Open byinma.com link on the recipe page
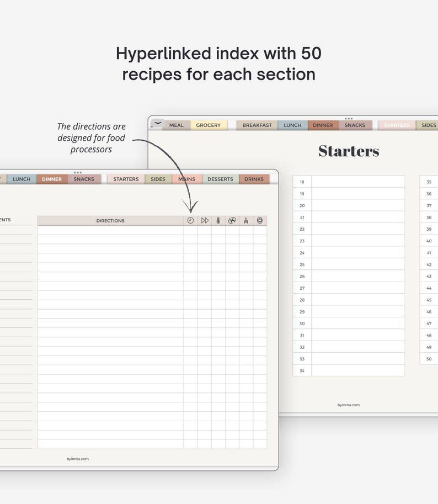The width and height of the screenshot is (438, 504). click(x=78, y=459)
